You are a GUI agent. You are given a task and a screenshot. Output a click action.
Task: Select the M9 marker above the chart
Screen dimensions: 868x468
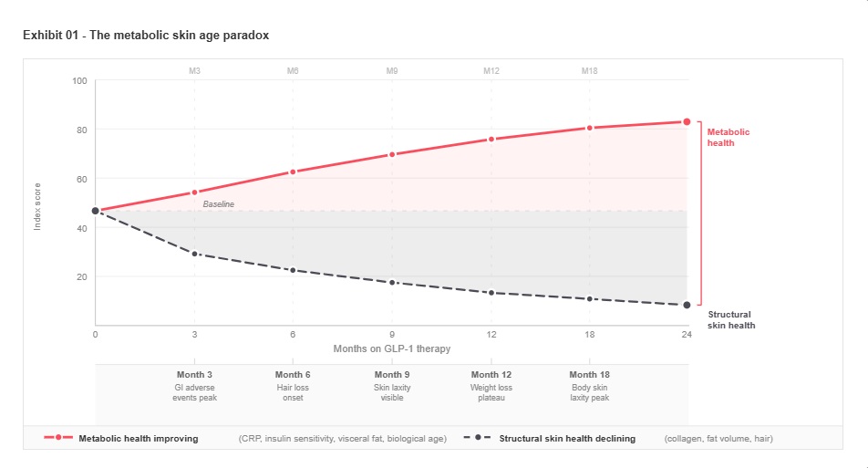coord(392,70)
